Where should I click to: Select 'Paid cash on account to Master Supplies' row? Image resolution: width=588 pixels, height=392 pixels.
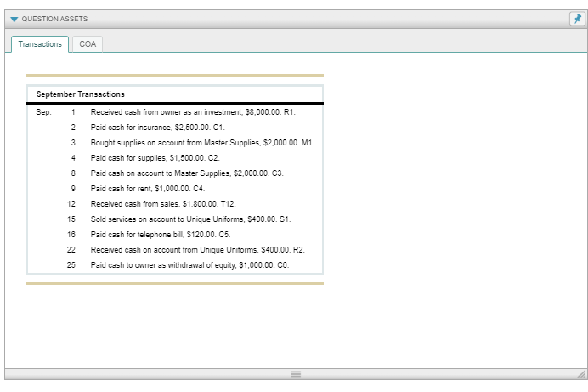175,173
